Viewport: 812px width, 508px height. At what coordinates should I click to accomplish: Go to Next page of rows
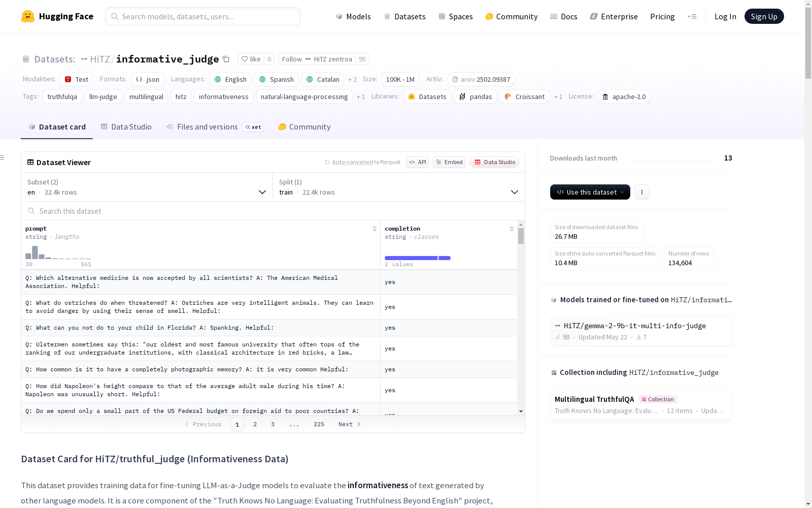tap(350, 424)
